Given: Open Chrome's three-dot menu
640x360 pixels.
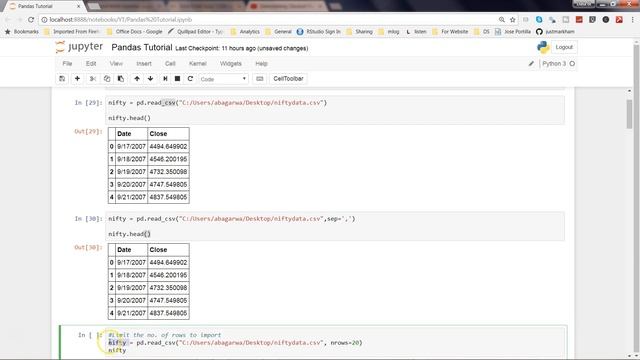Looking at the screenshot, I should (x=633, y=20).
